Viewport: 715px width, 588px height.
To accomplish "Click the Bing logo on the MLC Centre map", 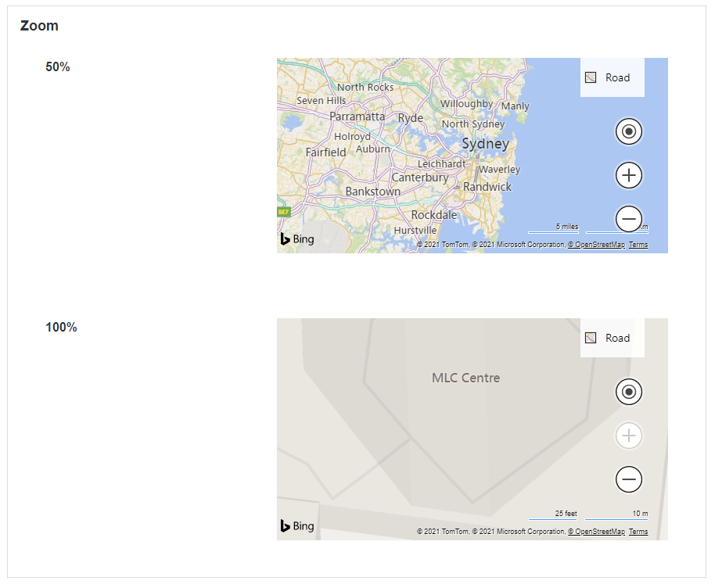I will (x=297, y=526).
